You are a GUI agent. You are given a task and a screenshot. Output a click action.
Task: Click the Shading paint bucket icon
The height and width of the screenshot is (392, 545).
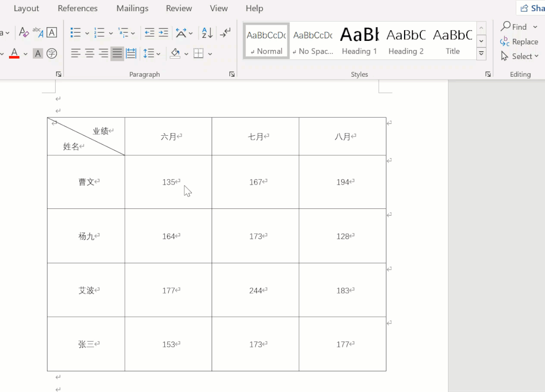(175, 53)
